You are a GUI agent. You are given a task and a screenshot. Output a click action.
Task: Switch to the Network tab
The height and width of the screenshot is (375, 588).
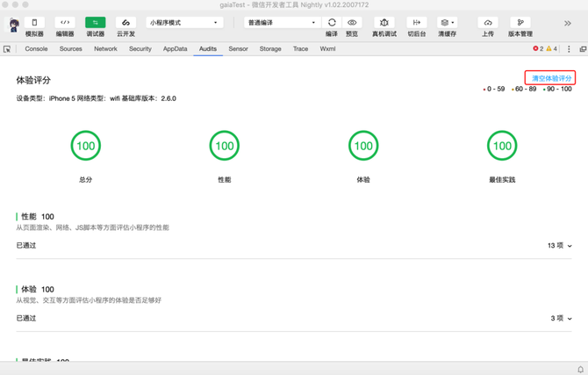point(105,49)
